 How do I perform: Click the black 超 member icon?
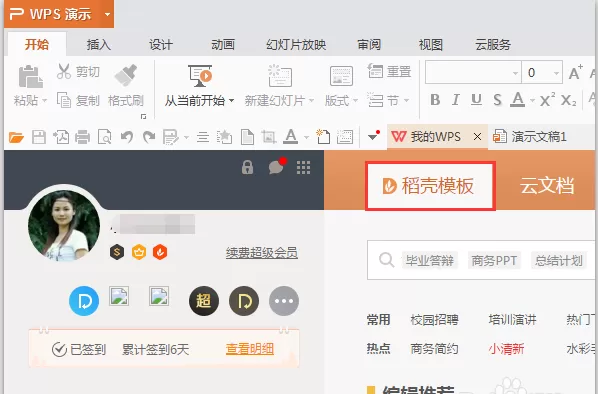(x=204, y=301)
